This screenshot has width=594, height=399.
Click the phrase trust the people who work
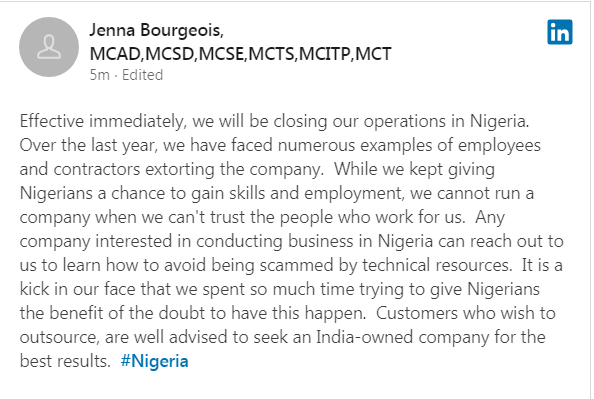pos(310,217)
